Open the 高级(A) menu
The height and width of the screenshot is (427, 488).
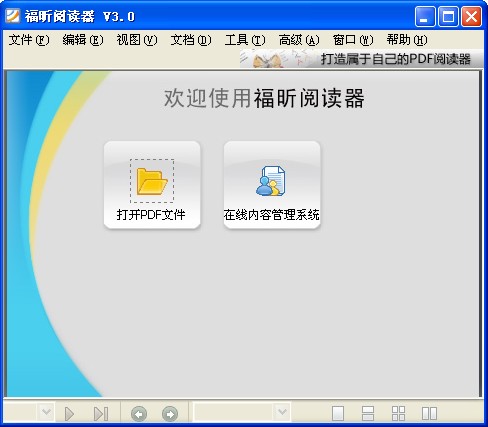pos(299,40)
